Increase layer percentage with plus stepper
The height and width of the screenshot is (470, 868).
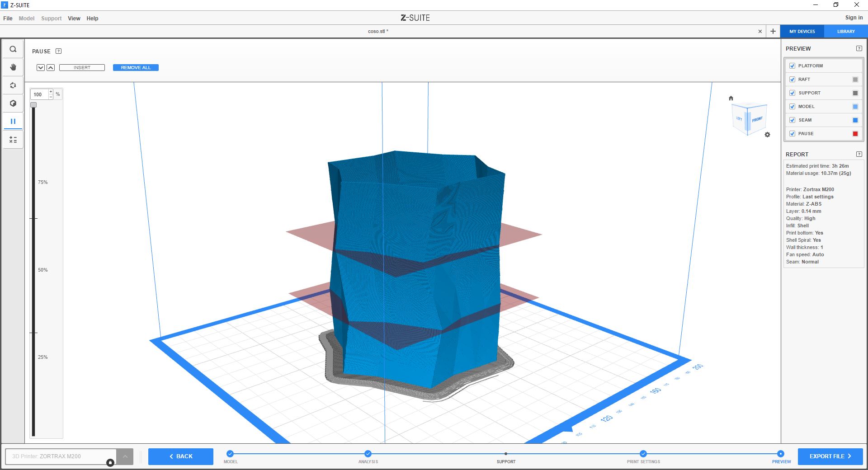51,92
